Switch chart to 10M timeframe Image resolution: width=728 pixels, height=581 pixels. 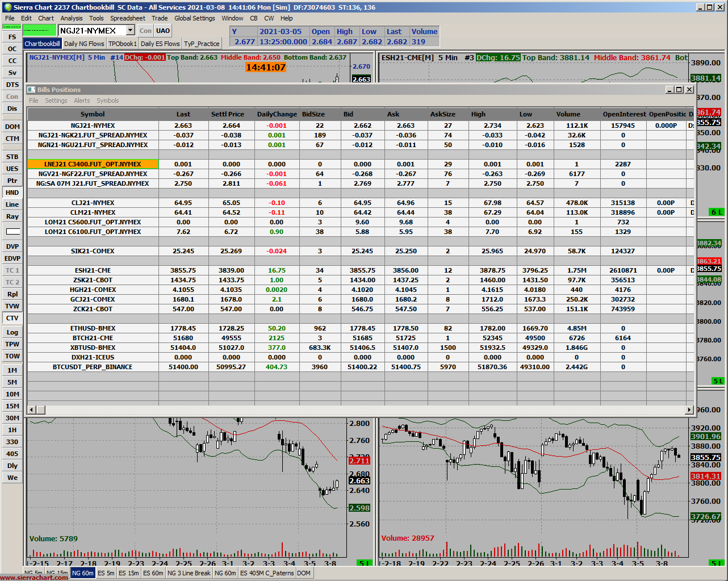click(x=12, y=394)
